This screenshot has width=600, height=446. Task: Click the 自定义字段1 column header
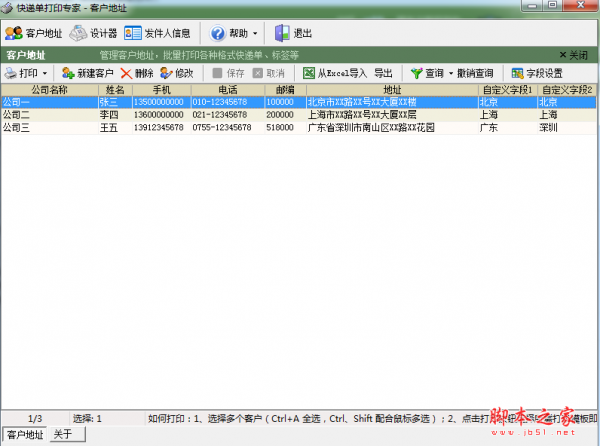[x=508, y=90]
